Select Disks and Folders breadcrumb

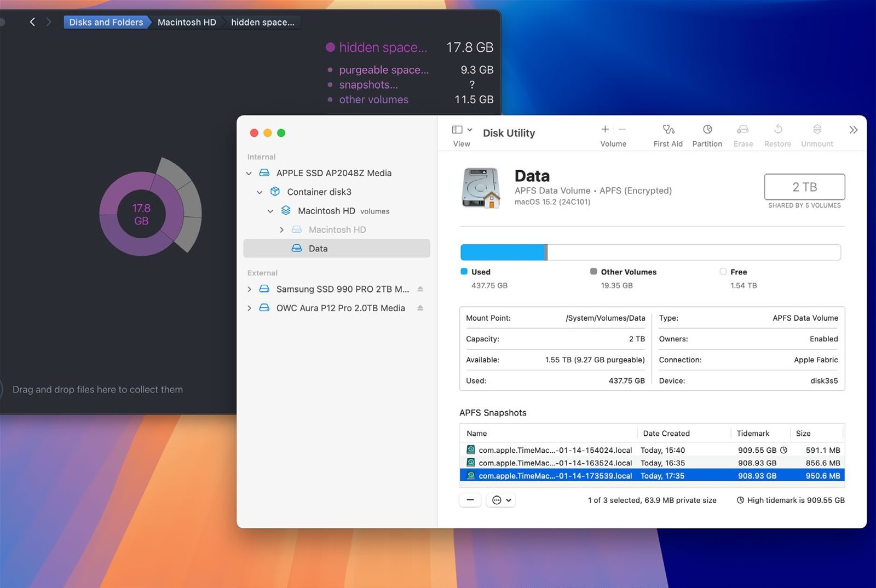coord(106,22)
